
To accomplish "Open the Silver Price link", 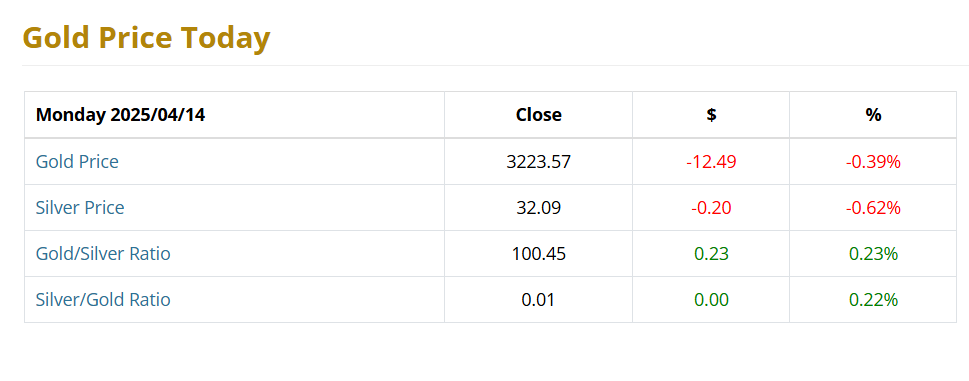I will click(x=80, y=207).
